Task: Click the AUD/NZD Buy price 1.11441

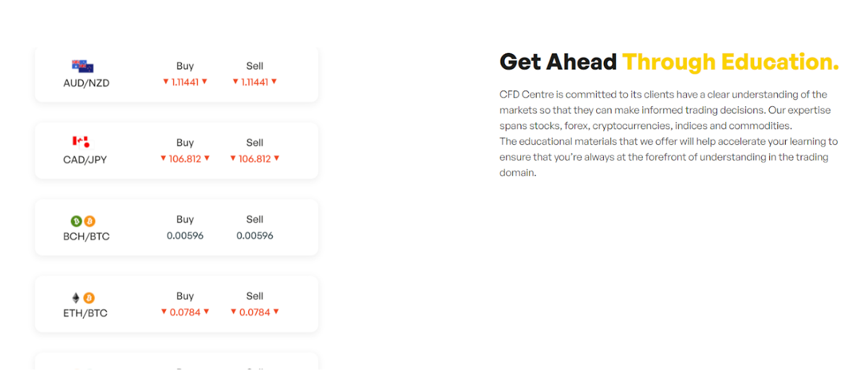Action: coord(185,82)
